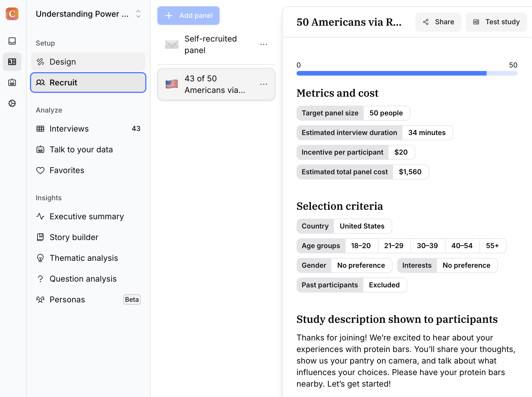Select the study layout icon in rail
532x397 pixels.
pos(12,62)
